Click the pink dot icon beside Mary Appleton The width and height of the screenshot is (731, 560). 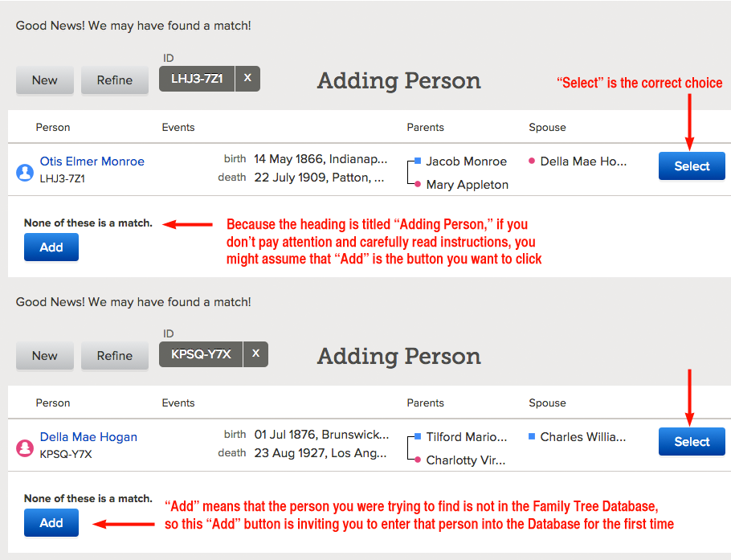[x=418, y=184]
